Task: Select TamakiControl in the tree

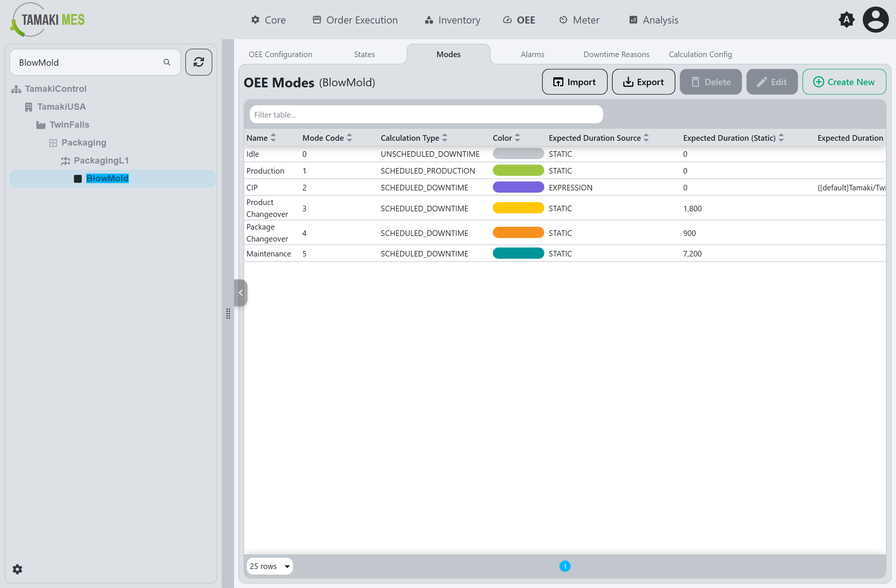Action: tap(56, 89)
